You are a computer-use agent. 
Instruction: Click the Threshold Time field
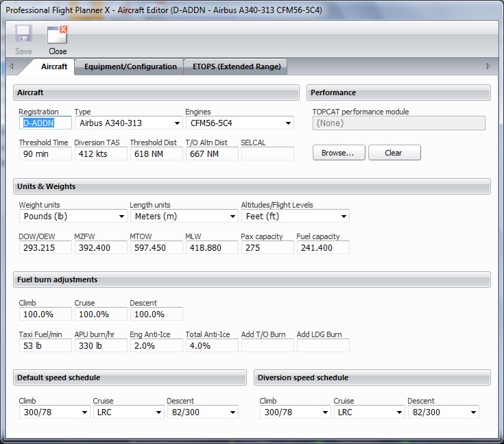pos(45,154)
